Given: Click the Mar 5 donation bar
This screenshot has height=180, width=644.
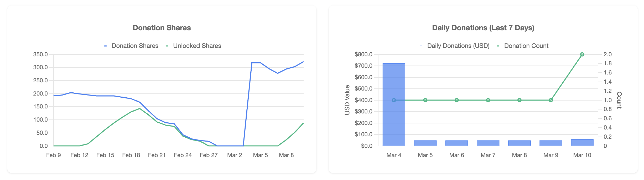Looking at the screenshot, I should 425,143.
